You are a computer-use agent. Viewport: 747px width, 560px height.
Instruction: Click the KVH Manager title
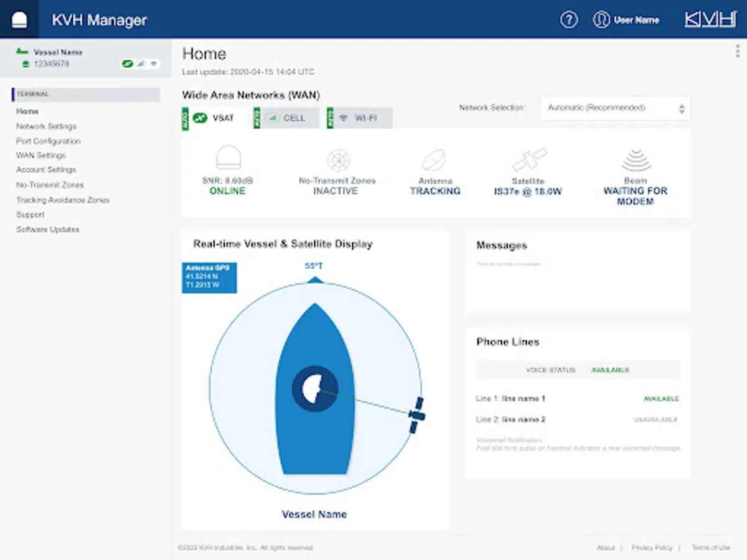click(99, 20)
